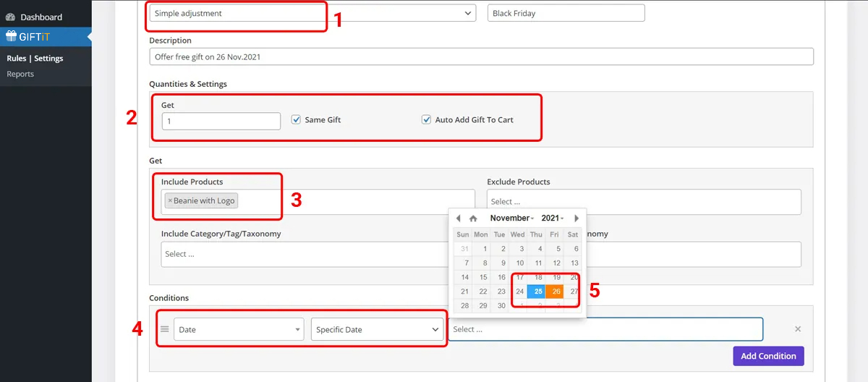Open the November month selector in calendar
The height and width of the screenshot is (382, 868).
pyautogui.click(x=512, y=218)
